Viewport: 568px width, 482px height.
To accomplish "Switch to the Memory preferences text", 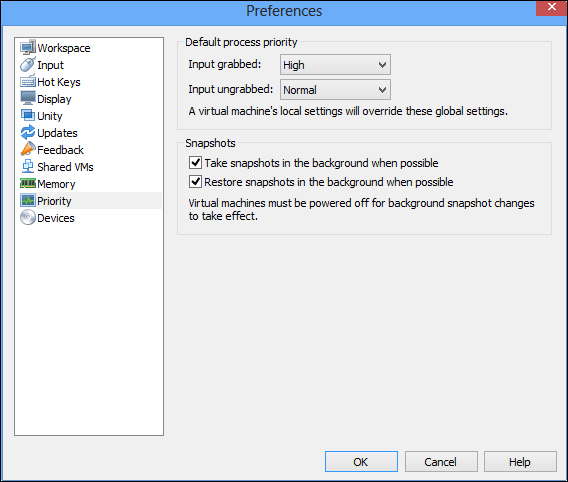I will point(56,184).
